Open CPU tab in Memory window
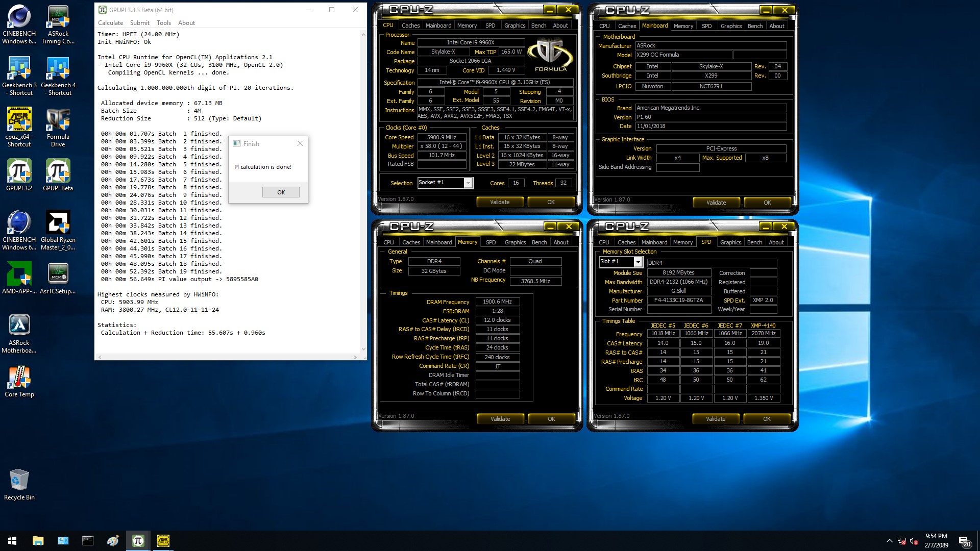Viewport: 980px width, 551px height. pyautogui.click(x=388, y=242)
